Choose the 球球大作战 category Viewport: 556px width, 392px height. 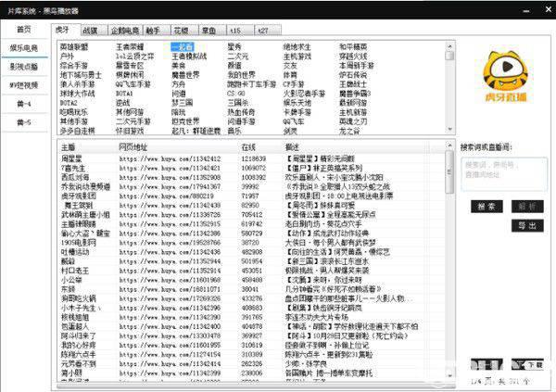(78, 94)
